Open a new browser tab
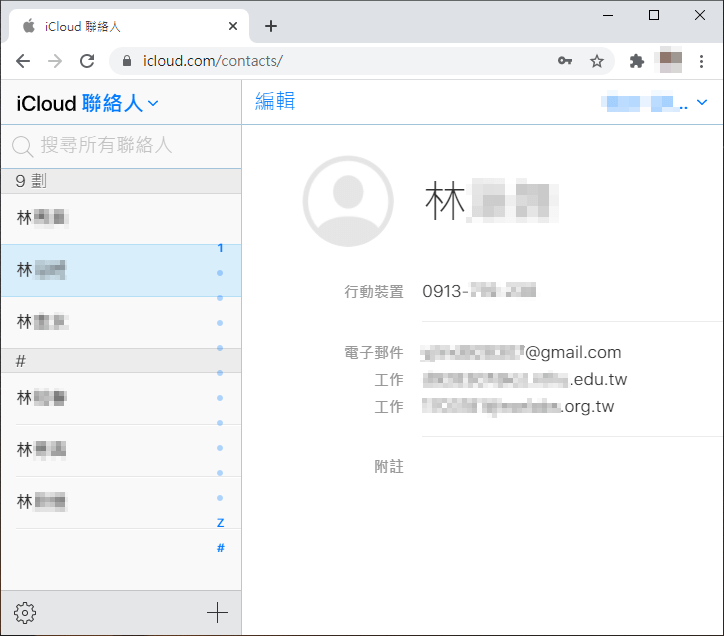This screenshot has height=636, width=724. (x=271, y=26)
